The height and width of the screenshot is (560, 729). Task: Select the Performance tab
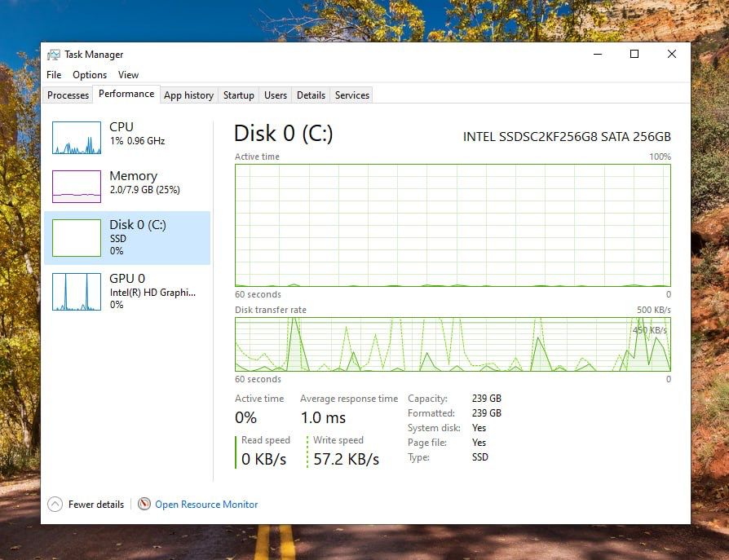click(126, 94)
